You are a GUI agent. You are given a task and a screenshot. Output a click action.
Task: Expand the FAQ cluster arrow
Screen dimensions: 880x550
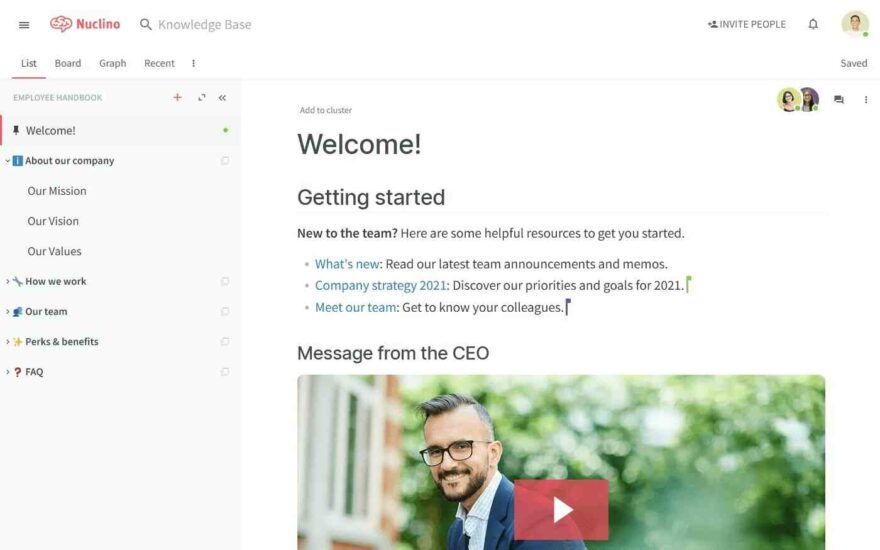[8, 372]
